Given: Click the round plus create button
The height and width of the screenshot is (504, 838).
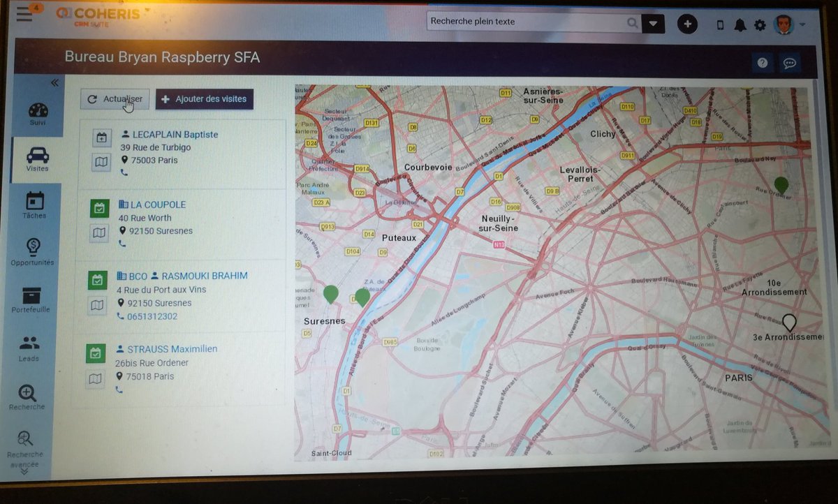Looking at the screenshot, I should 688,24.
